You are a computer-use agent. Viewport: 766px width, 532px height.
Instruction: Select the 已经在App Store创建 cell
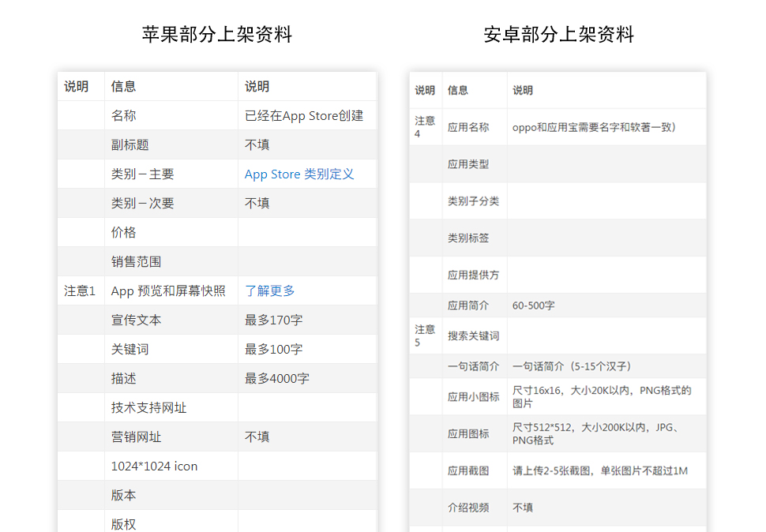[x=304, y=116]
